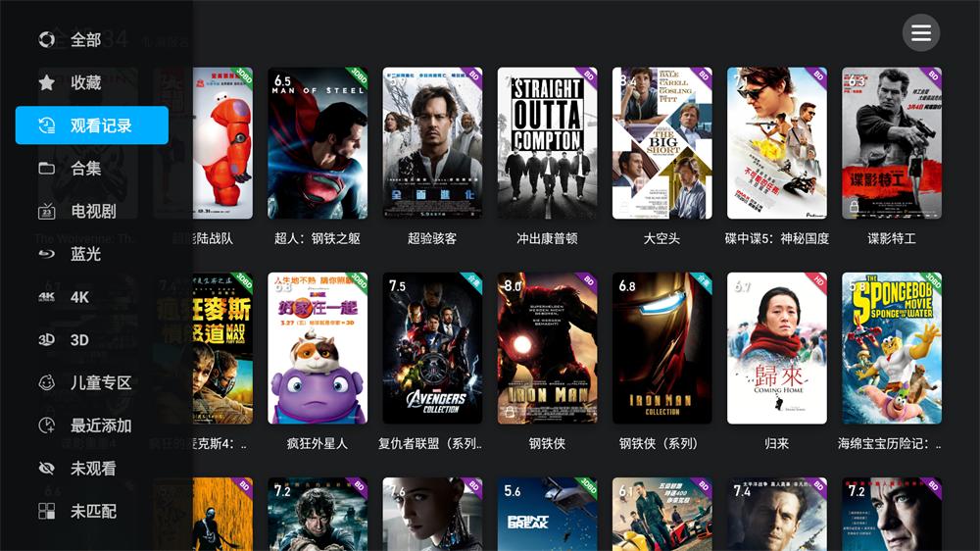Open the 最近添加 menu entry
The image size is (980, 551).
click(x=92, y=426)
